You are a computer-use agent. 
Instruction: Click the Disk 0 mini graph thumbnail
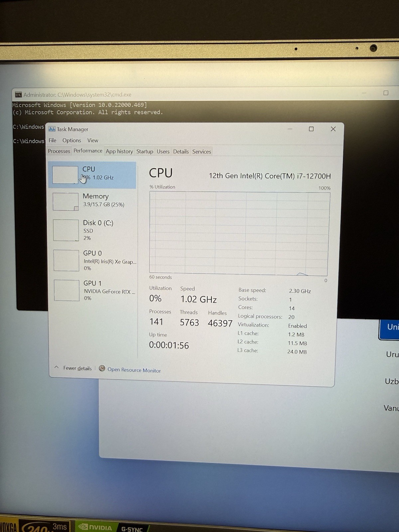[x=66, y=230]
